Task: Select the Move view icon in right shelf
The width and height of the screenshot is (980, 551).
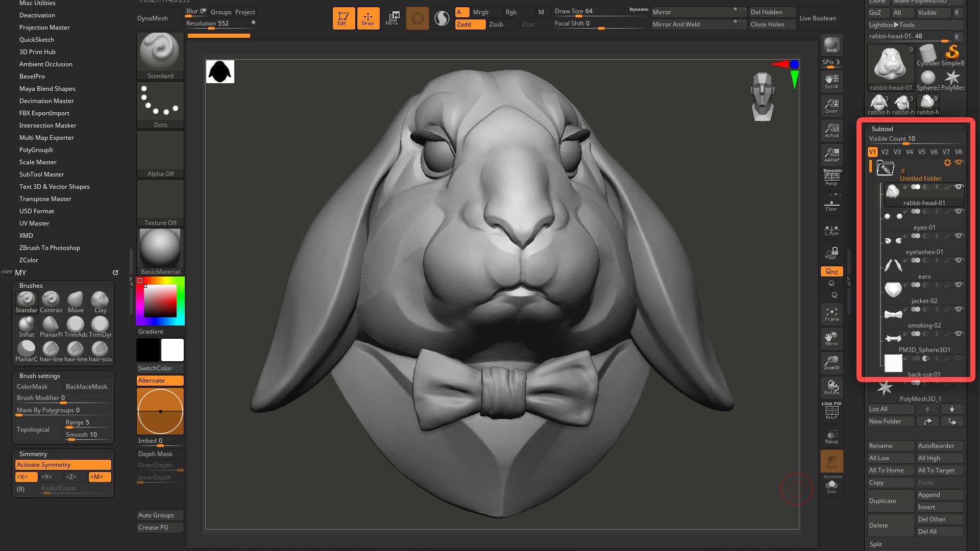Action: click(831, 339)
